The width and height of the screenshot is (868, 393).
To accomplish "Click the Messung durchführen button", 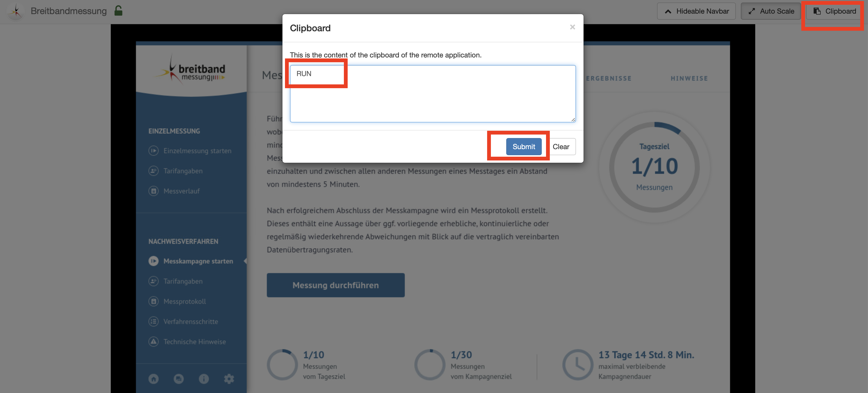I will pos(336,284).
